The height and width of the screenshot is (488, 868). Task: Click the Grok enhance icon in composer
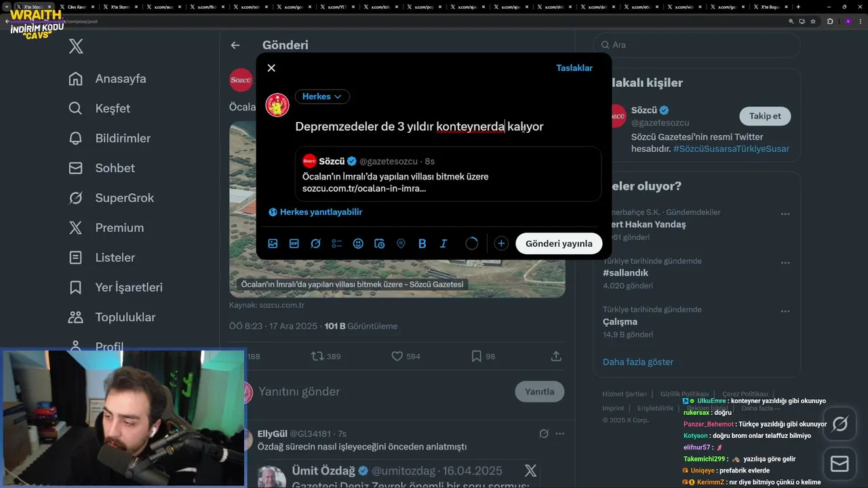(x=315, y=243)
